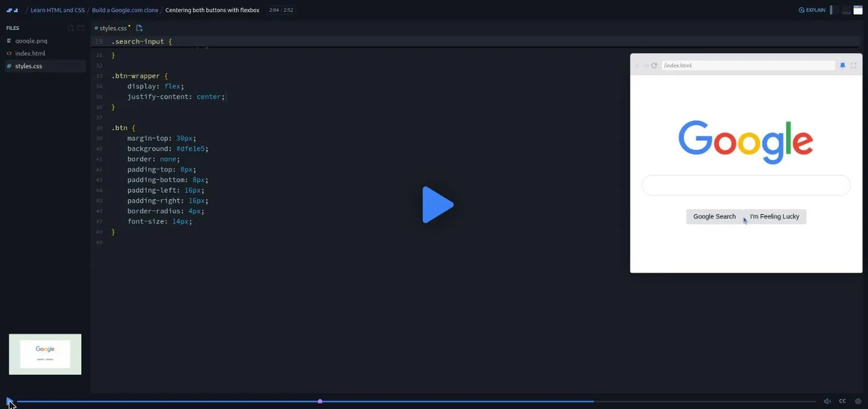Create a new file in FILES panel
The width and height of the screenshot is (868, 409).
71,28
